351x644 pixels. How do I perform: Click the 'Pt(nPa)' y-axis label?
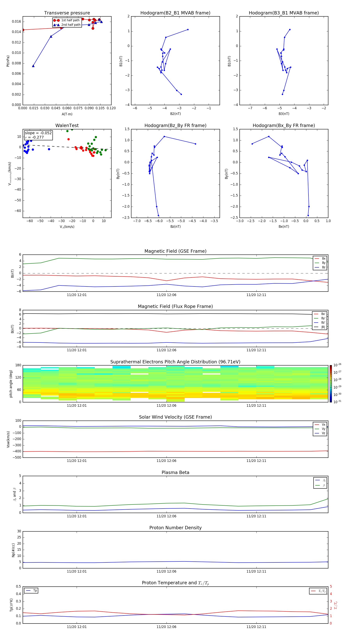click(8, 61)
